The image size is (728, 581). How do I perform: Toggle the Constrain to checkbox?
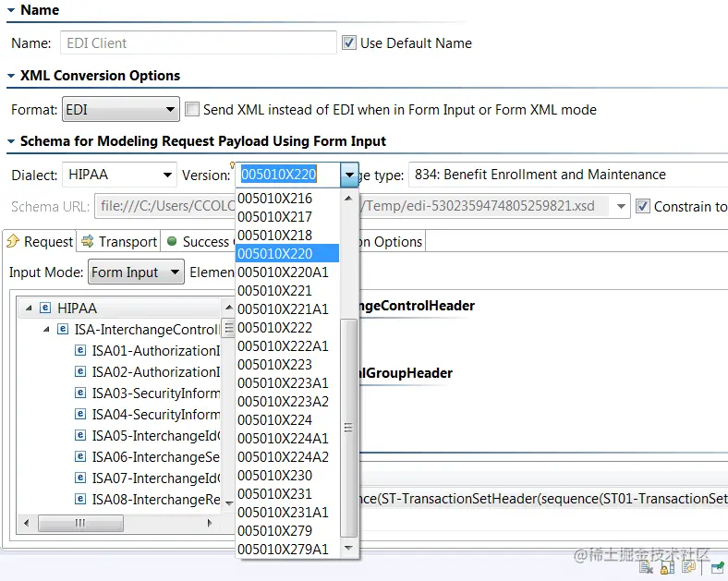[643, 206]
